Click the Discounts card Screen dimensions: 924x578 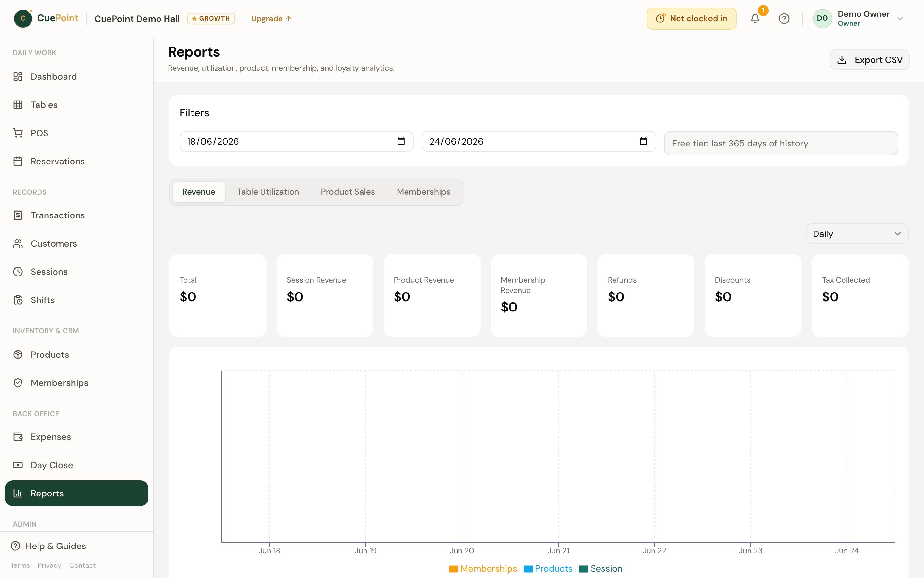[753, 295]
